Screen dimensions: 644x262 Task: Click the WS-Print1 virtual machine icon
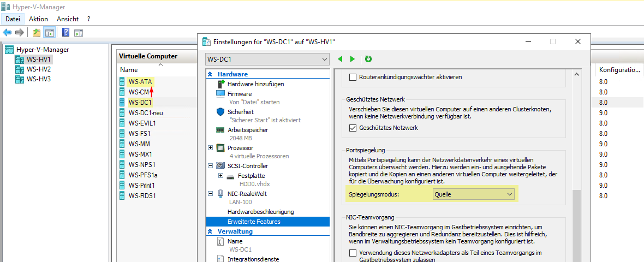click(122, 185)
